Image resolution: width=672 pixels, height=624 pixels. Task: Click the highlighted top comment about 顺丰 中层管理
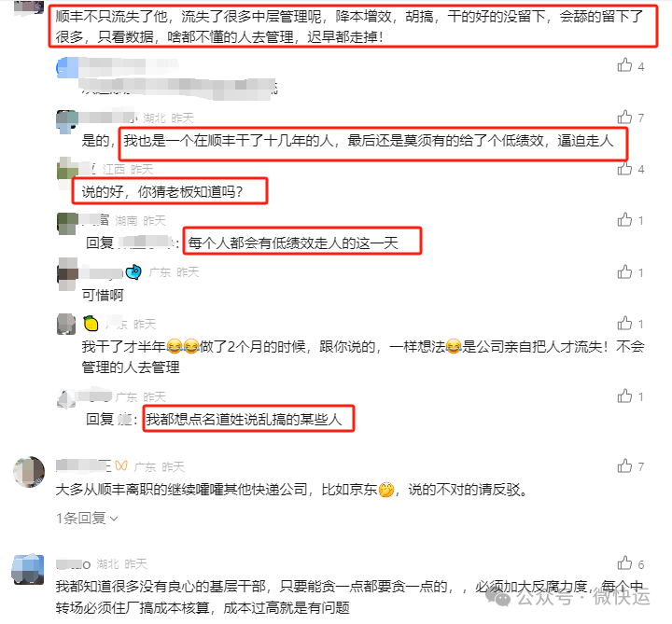[x=353, y=26]
